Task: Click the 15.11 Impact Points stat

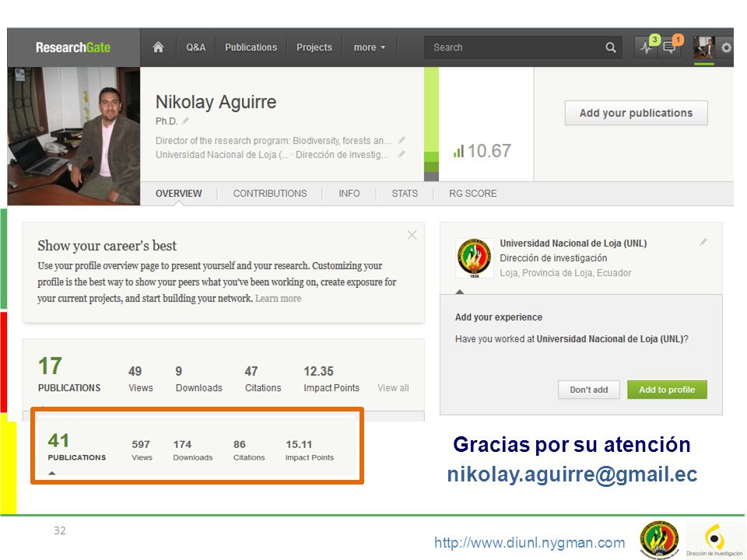Action: click(309, 450)
